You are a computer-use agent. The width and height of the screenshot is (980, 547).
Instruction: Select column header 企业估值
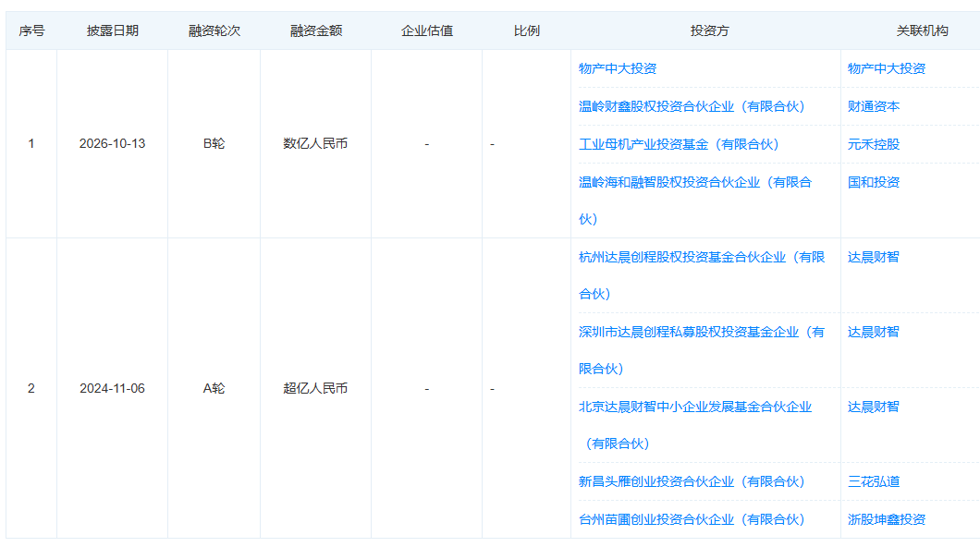coord(427,30)
